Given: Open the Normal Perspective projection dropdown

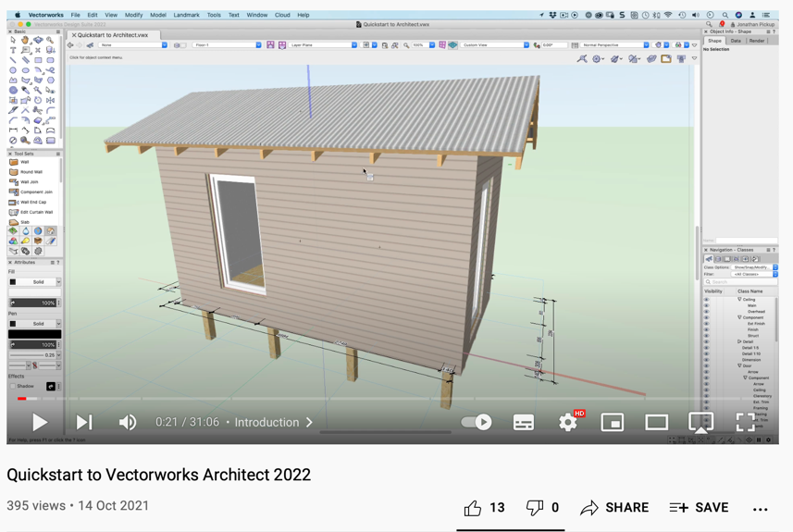Looking at the screenshot, I should tap(614, 45).
